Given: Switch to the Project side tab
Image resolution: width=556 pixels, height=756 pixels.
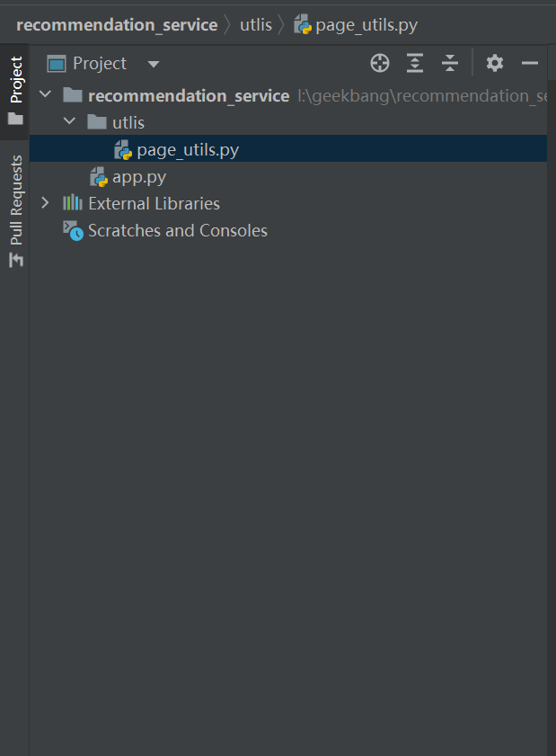Looking at the screenshot, I should coord(15,90).
